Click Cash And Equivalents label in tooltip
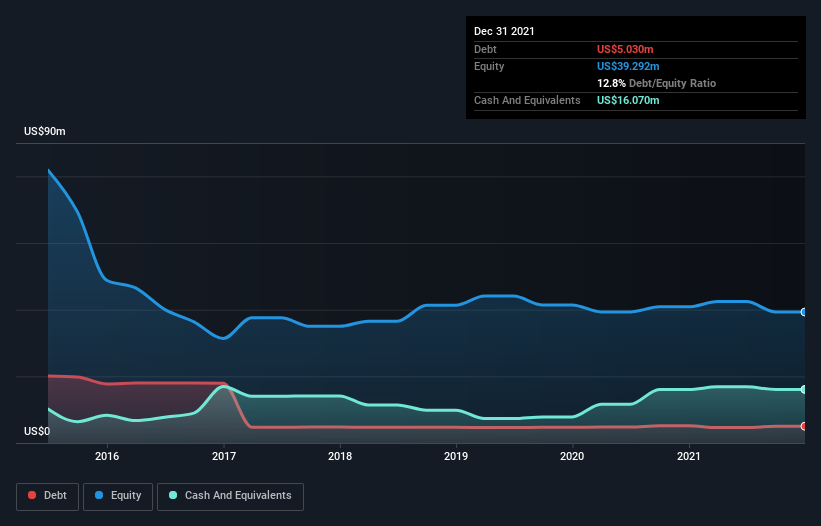Screen dimensions: 821x526 (x=527, y=100)
